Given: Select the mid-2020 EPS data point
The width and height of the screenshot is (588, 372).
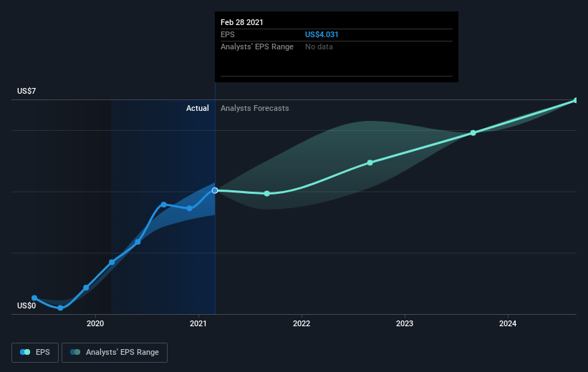Looking at the screenshot, I should [x=138, y=242].
